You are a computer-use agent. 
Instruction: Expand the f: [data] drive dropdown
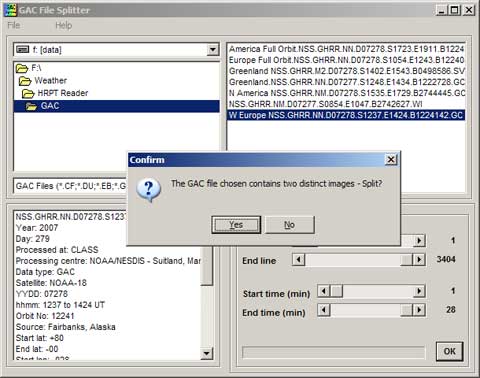click(212, 50)
